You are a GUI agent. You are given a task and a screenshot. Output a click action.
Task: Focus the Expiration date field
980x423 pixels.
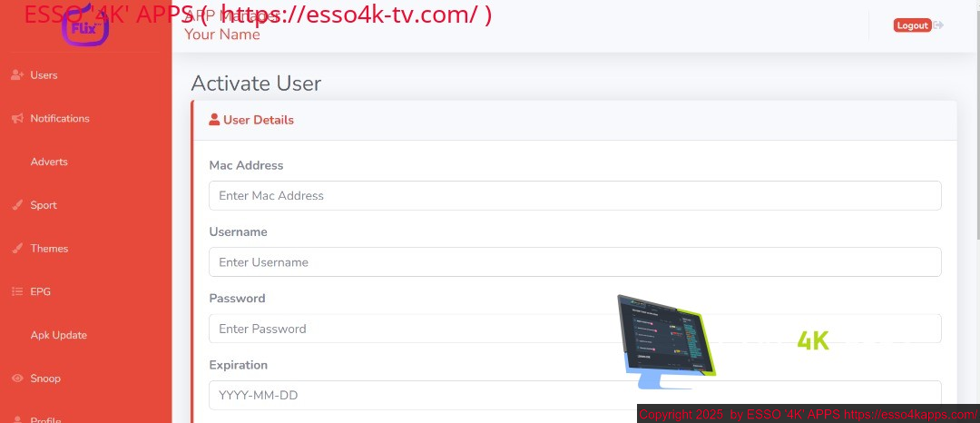pyautogui.click(x=575, y=395)
